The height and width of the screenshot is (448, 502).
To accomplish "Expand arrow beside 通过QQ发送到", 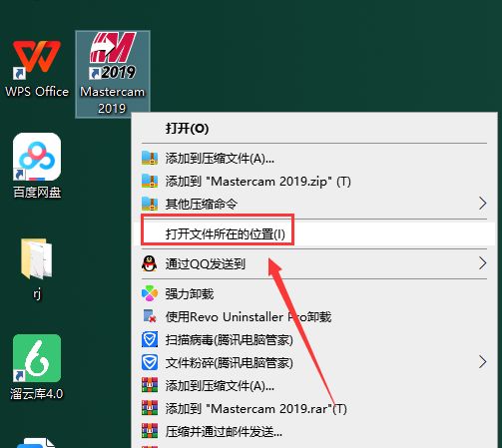I will pyautogui.click(x=483, y=263).
